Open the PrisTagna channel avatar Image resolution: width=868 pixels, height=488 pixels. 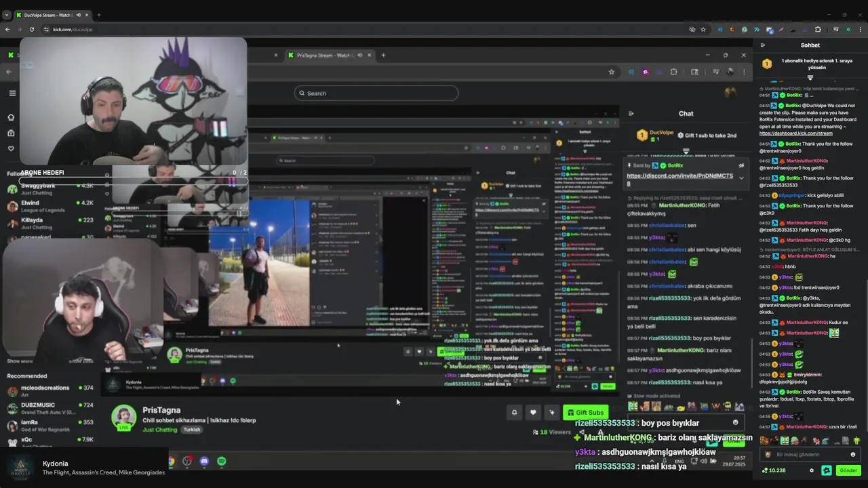[x=123, y=418]
